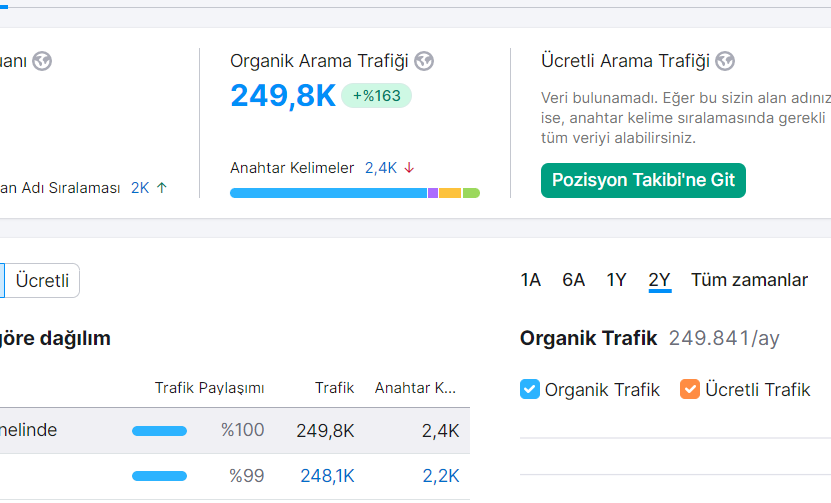The width and height of the screenshot is (831, 503).
Task: Click the Pozisyon Takibi'ne Git button
Action: pyautogui.click(x=643, y=180)
